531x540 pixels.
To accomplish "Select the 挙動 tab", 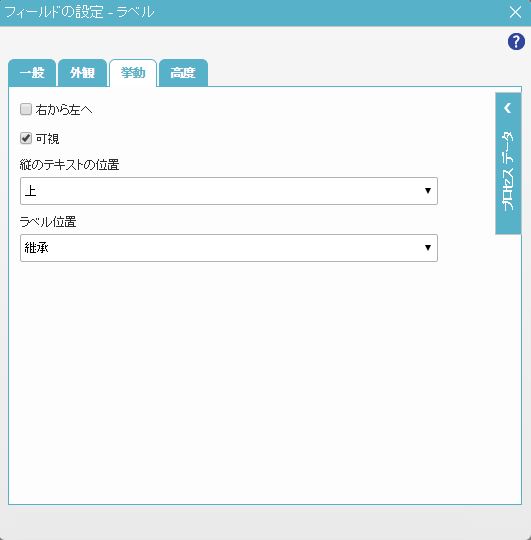I will point(133,73).
